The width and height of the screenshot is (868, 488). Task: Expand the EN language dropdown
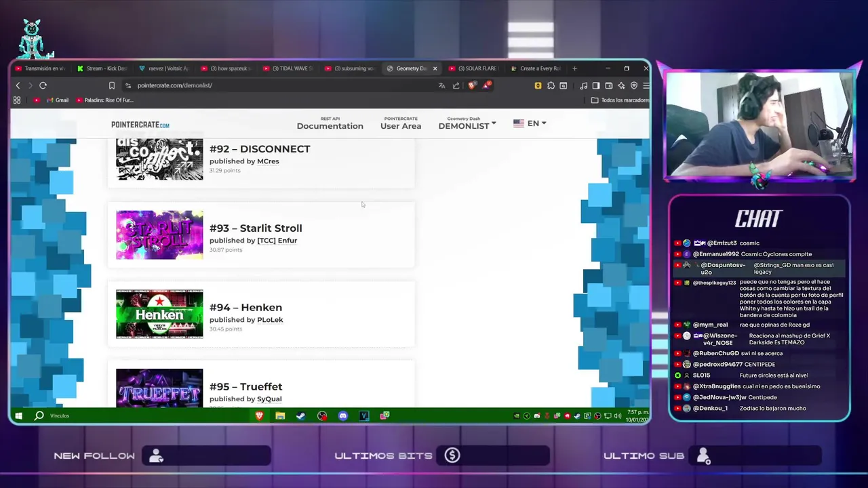pyautogui.click(x=530, y=123)
